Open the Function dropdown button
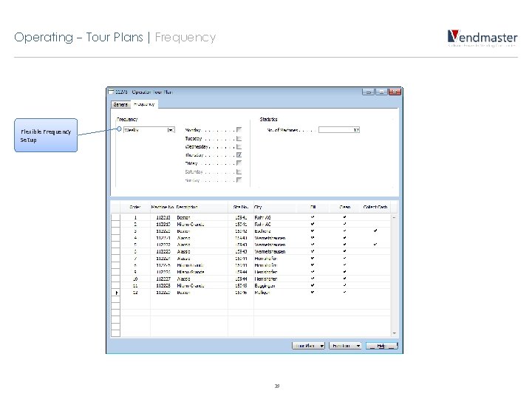The image size is (532, 399). point(345,346)
